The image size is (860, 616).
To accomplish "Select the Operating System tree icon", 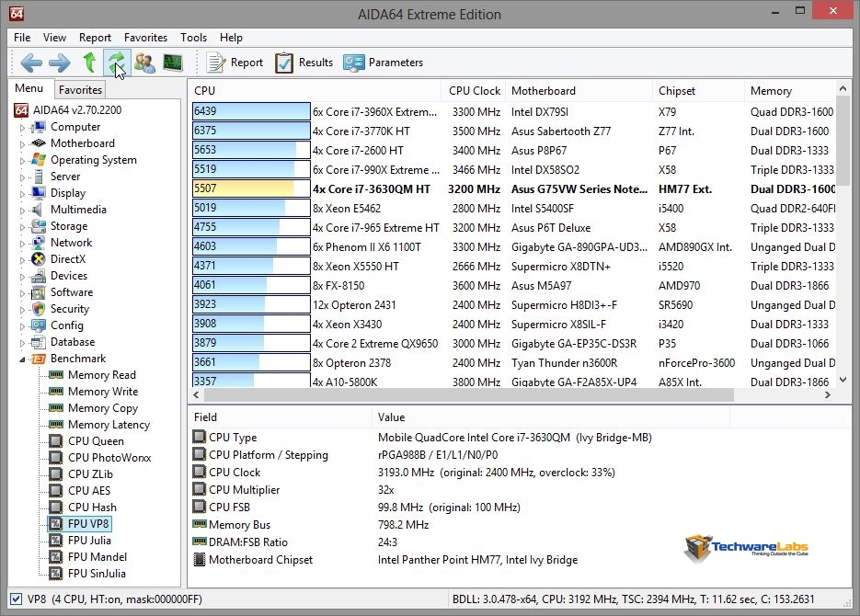I will (x=39, y=160).
